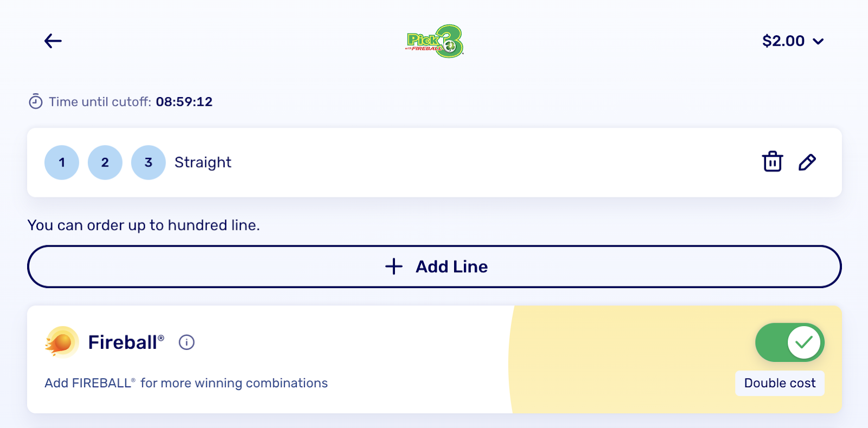Click the 08:59:12 cutoff countdown
This screenshot has height=428, width=868.
pos(184,102)
